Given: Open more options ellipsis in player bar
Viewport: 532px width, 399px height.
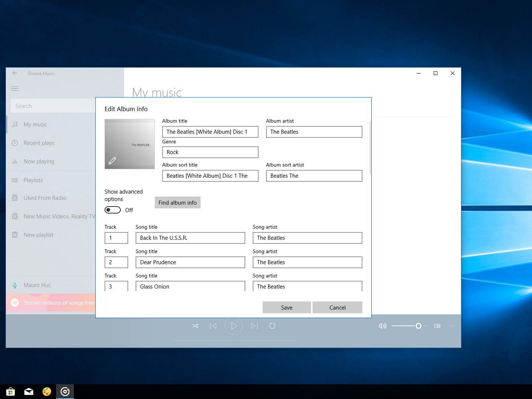Looking at the screenshot, I should coord(452,326).
